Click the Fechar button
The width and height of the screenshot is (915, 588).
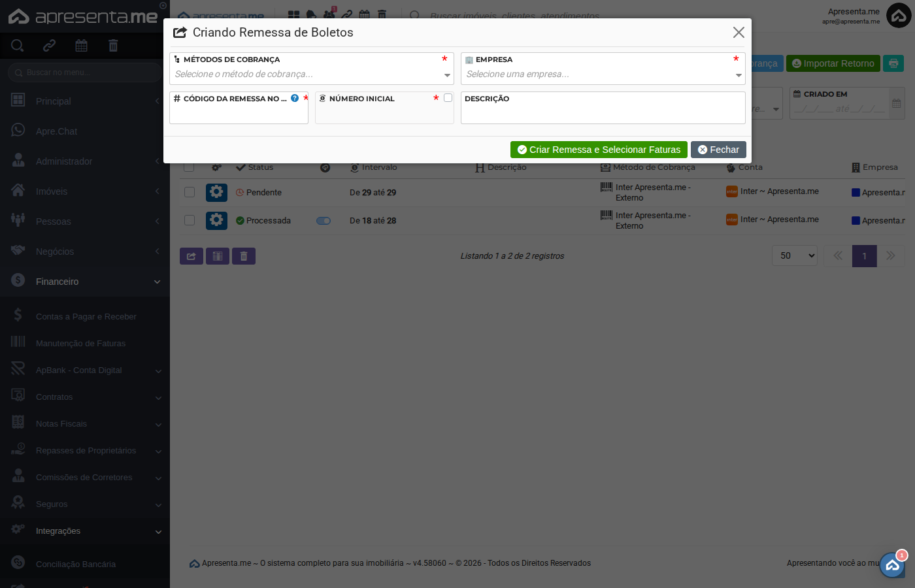pyautogui.click(x=718, y=150)
